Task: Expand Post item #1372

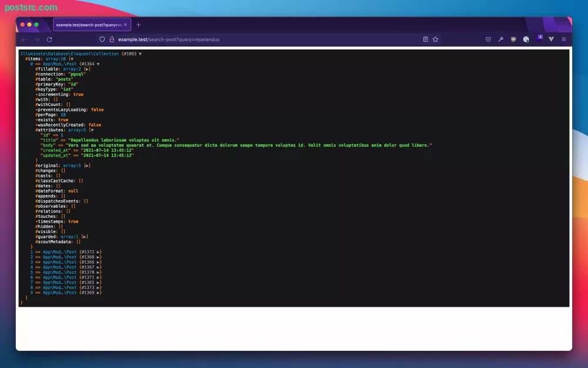Action: [98, 253]
